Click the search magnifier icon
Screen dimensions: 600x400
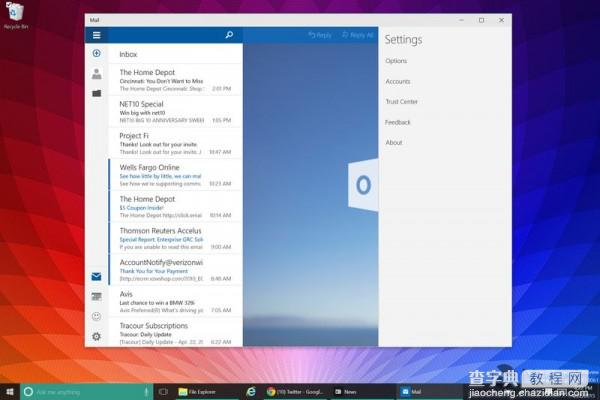point(229,35)
